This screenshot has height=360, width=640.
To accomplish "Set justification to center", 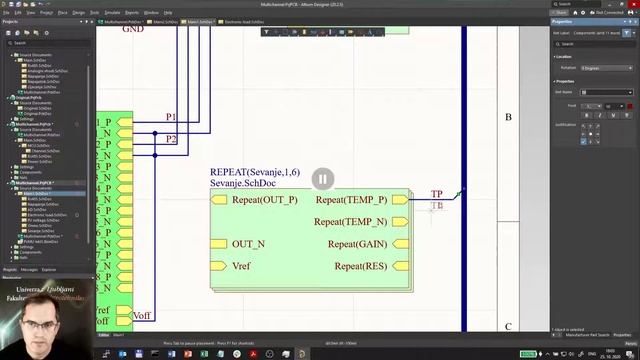I will (x=590, y=134).
